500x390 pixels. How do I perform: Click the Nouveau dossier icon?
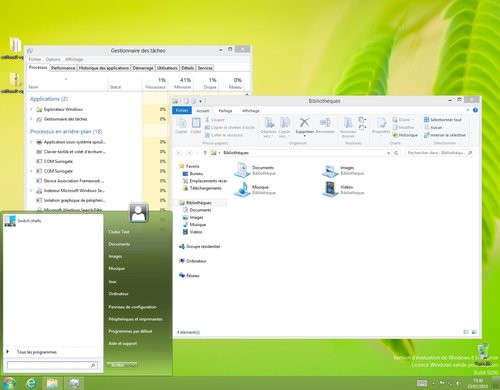coord(348,123)
